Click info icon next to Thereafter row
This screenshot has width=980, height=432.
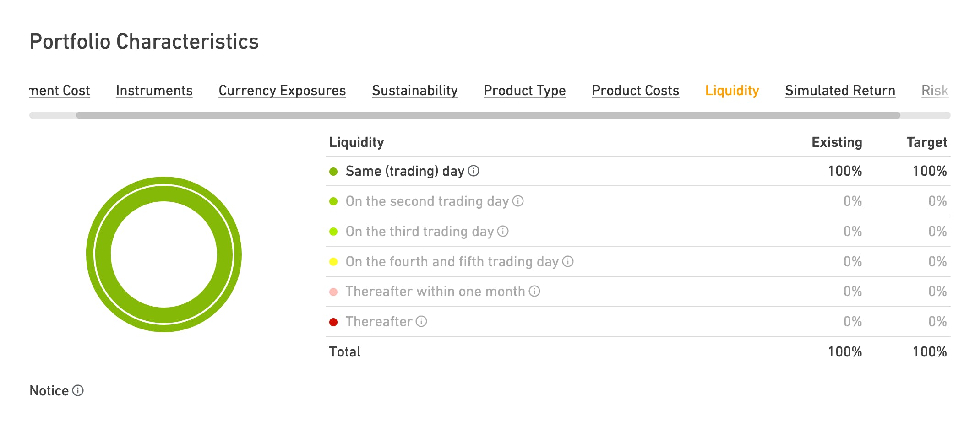[421, 322]
